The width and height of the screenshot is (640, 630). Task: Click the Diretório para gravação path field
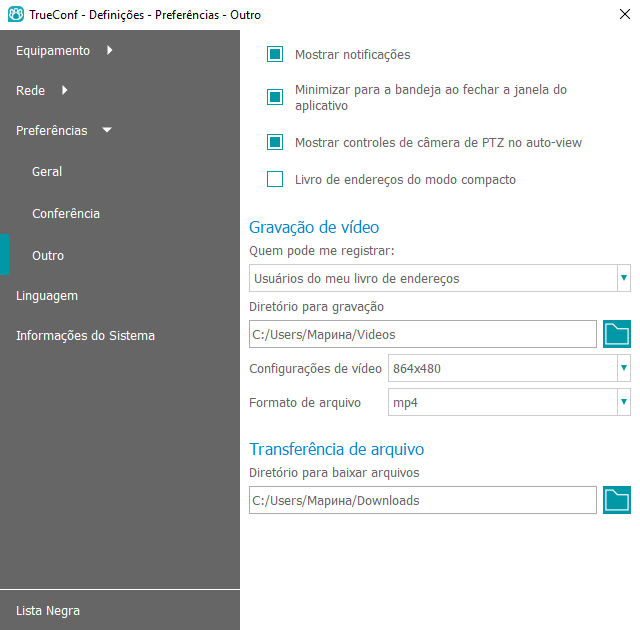423,334
